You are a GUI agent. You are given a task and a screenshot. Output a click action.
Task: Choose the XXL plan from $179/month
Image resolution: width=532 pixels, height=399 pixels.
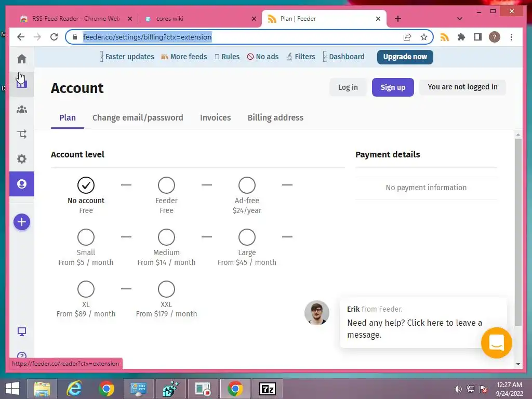(x=166, y=289)
